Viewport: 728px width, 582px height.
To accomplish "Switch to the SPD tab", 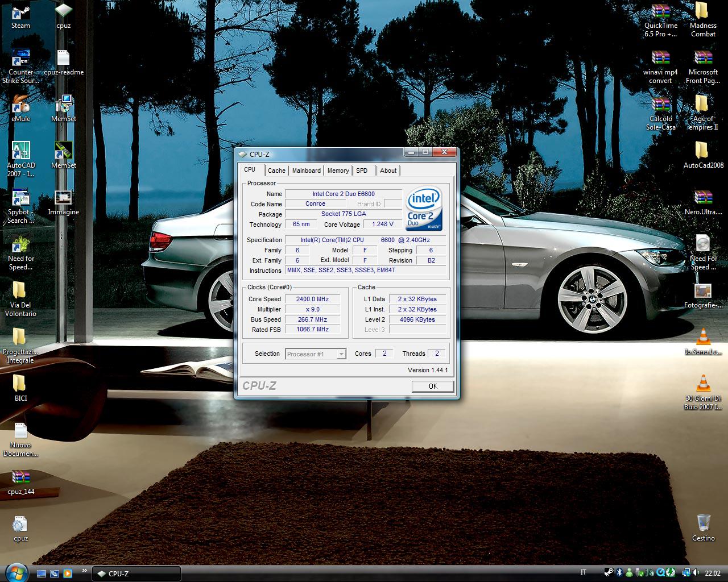I will (x=362, y=171).
